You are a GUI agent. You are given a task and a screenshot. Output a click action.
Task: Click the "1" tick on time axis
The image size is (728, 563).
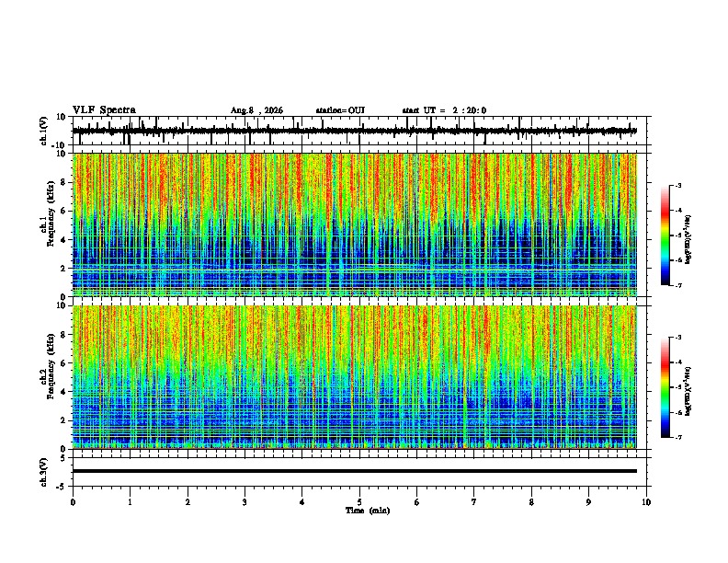(x=130, y=502)
